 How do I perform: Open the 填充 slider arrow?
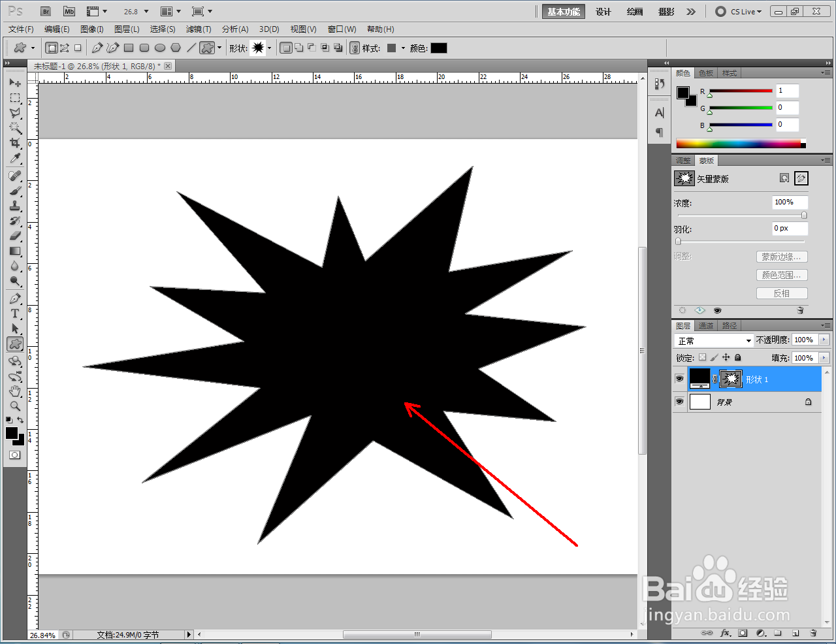pyautogui.click(x=824, y=358)
